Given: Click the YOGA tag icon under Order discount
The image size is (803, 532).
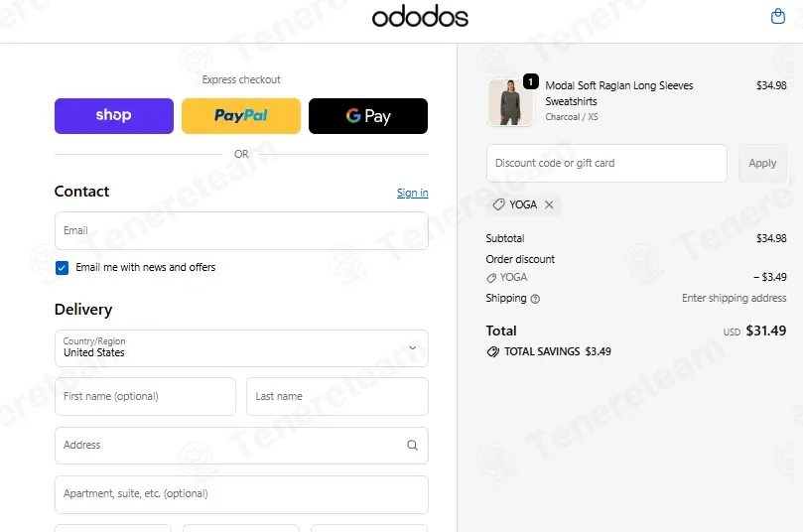Looking at the screenshot, I should click(x=491, y=278).
